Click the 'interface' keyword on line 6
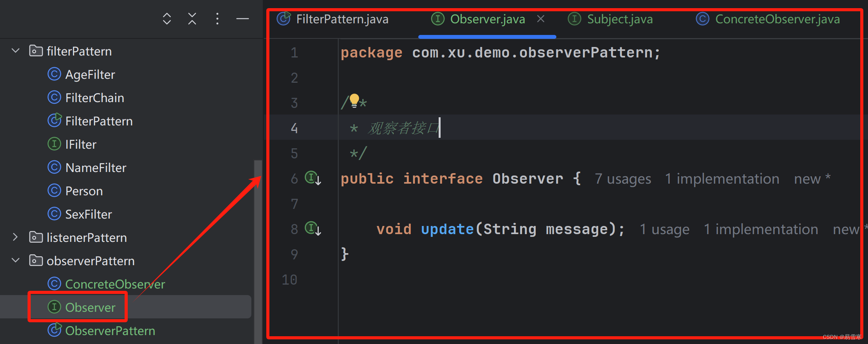 tap(443, 179)
